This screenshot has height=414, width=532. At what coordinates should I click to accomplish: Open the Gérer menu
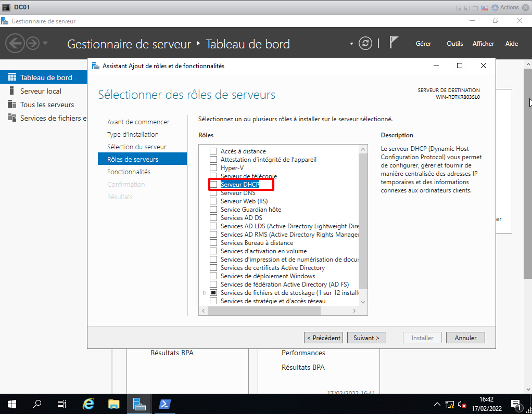point(423,44)
